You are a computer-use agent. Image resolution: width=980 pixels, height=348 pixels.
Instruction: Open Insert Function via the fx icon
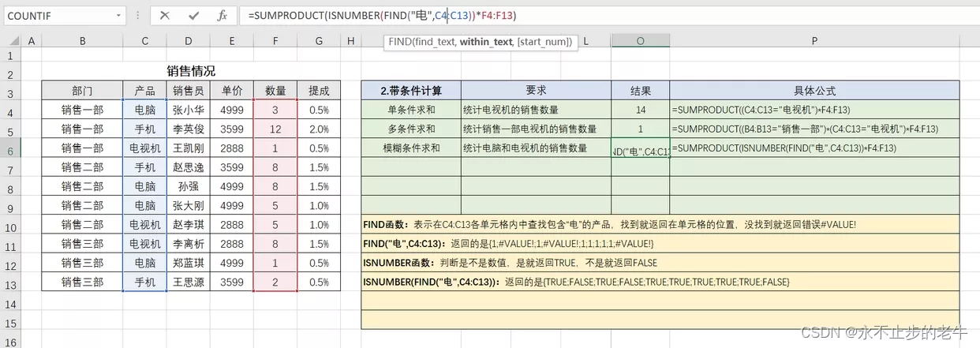click(x=223, y=15)
